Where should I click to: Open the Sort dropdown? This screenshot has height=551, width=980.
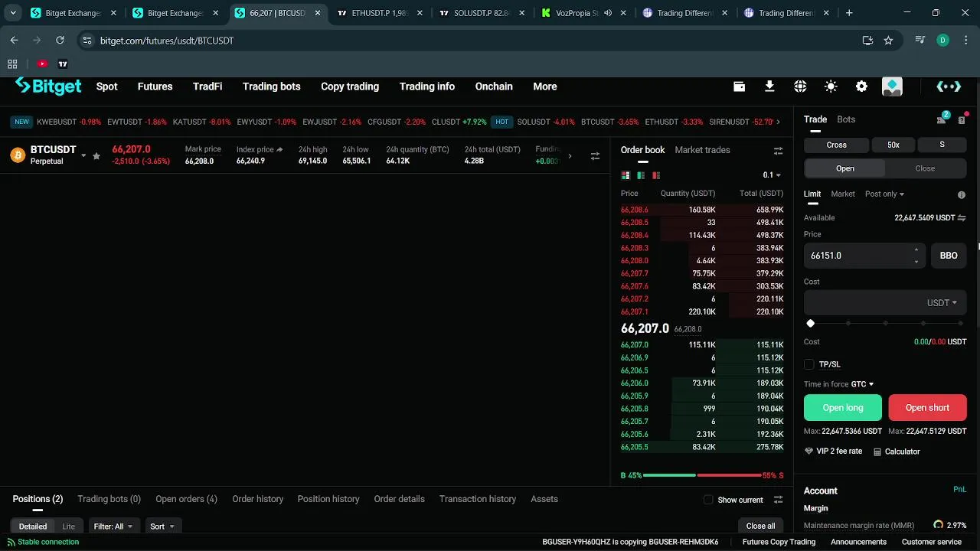pyautogui.click(x=162, y=527)
